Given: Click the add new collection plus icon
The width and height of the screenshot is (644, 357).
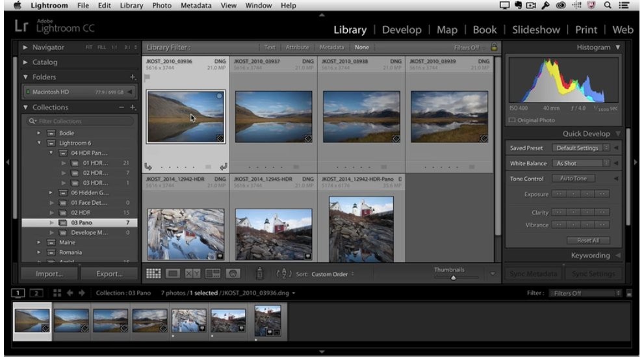Looking at the screenshot, I should pyautogui.click(x=133, y=107).
